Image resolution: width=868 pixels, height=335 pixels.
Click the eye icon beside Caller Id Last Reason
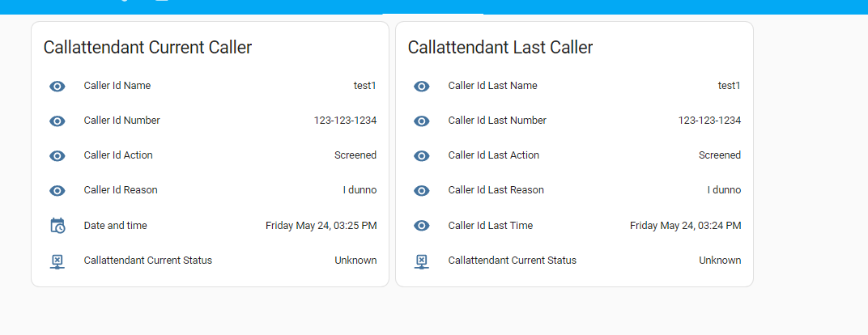[x=422, y=191]
